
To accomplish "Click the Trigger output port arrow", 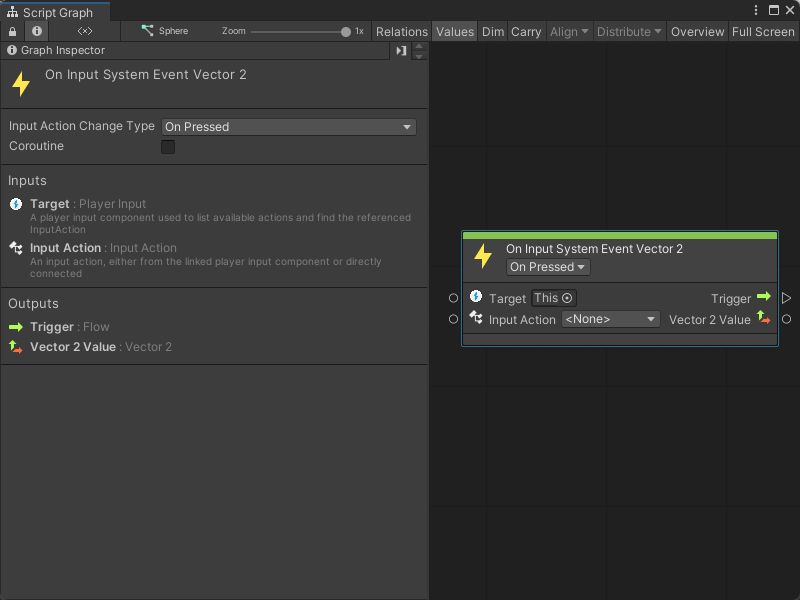I will click(x=765, y=298).
